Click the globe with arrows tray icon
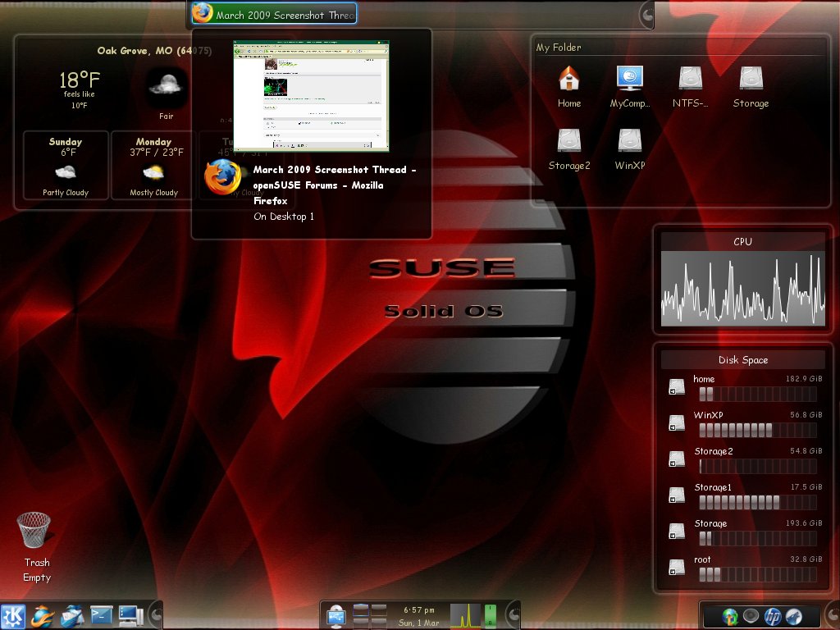The width and height of the screenshot is (840, 630). pos(729,617)
